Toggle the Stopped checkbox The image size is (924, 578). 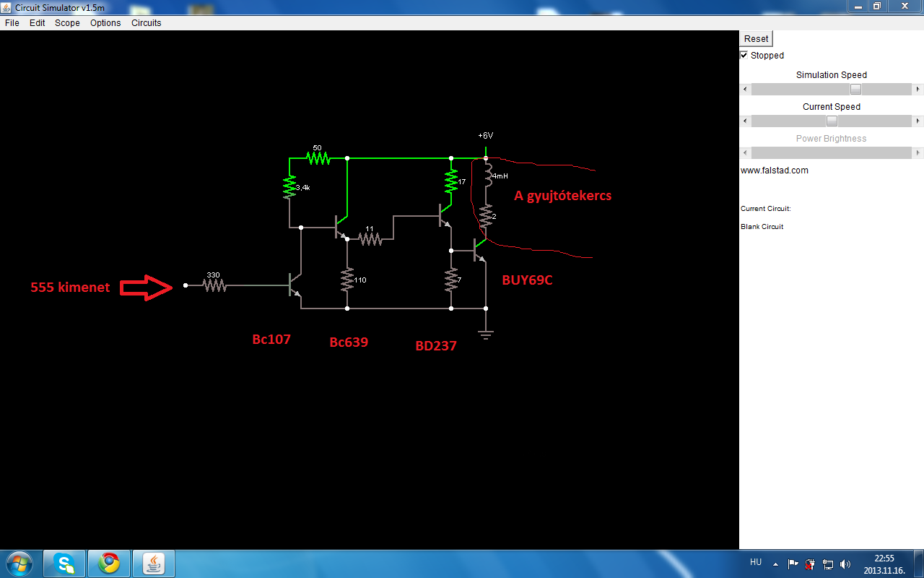pyautogui.click(x=744, y=55)
